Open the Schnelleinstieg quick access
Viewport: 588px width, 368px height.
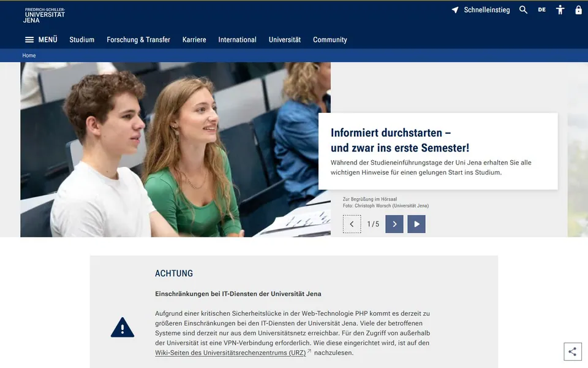tap(480, 10)
